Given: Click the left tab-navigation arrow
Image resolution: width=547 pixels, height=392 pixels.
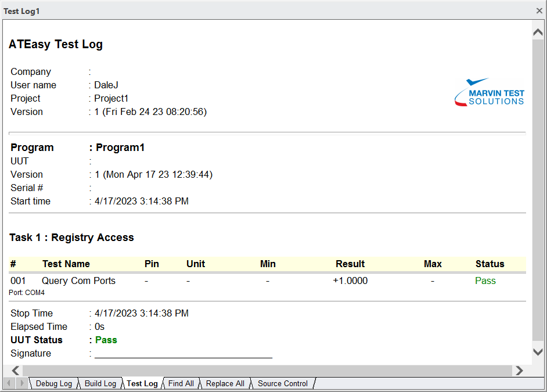Looking at the screenshot, I should tap(9, 383).
